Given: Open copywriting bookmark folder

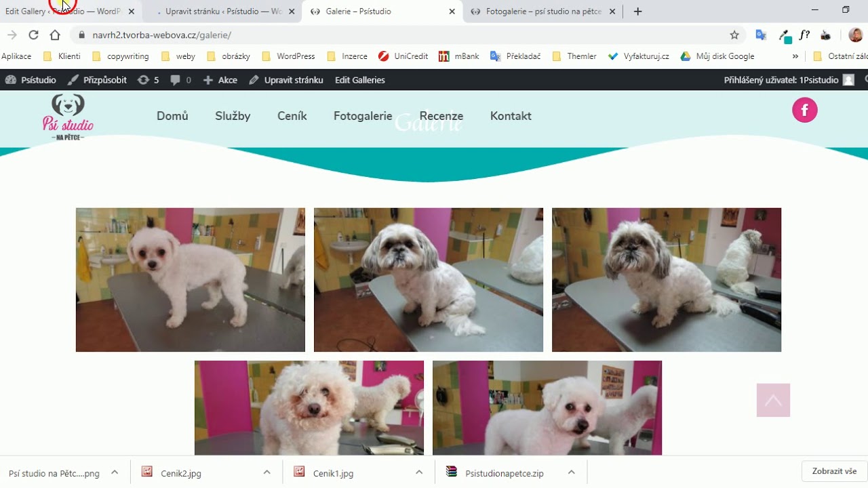Looking at the screenshot, I should (120, 56).
